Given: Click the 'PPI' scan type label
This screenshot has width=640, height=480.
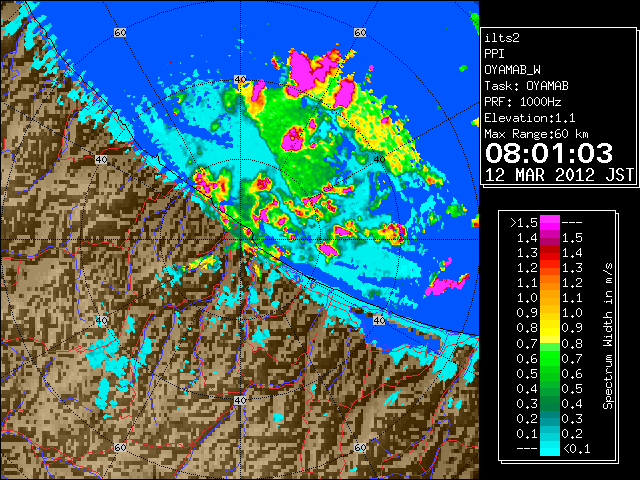Looking at the screenshot, I should click(x=494, y=54).
